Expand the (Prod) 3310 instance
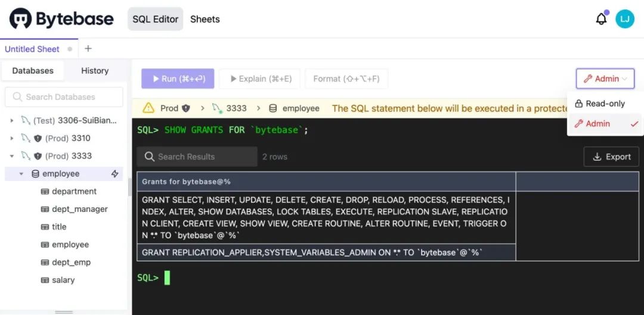The image size is (644, 315). tap(12, 138)
